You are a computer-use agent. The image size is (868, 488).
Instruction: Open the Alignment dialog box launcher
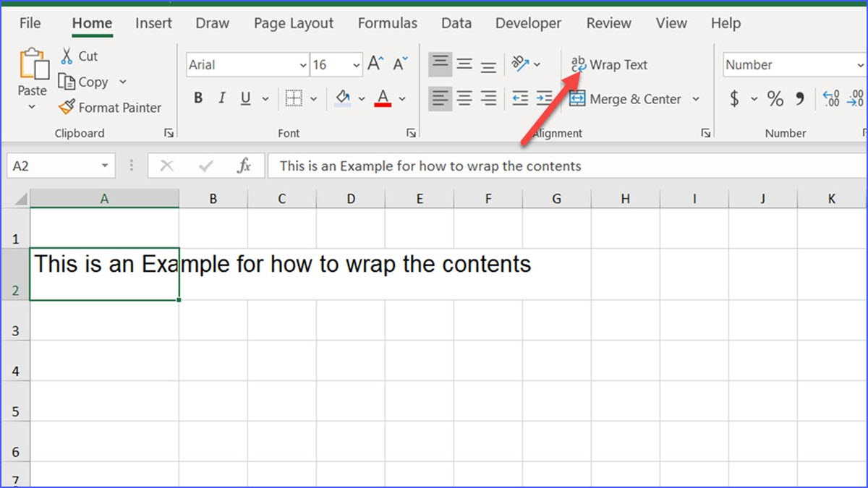tap(706, 133)
